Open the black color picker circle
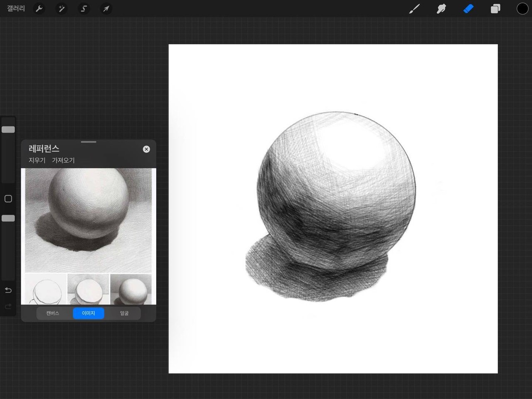The width and height of the screenshot is (532, 399). (x=522, y=9)
